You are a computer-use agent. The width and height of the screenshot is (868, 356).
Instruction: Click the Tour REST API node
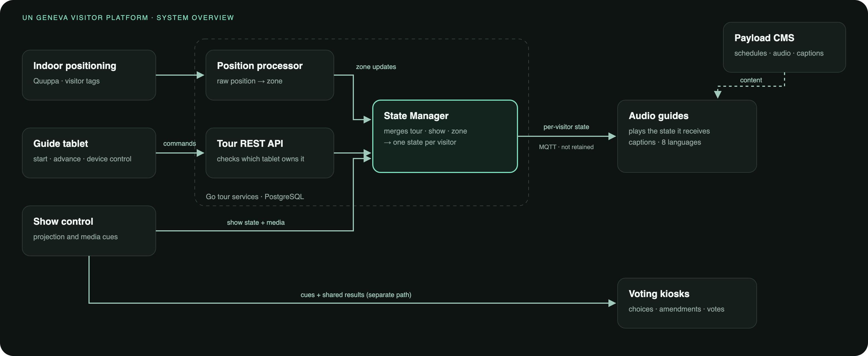tap(270, 153)
